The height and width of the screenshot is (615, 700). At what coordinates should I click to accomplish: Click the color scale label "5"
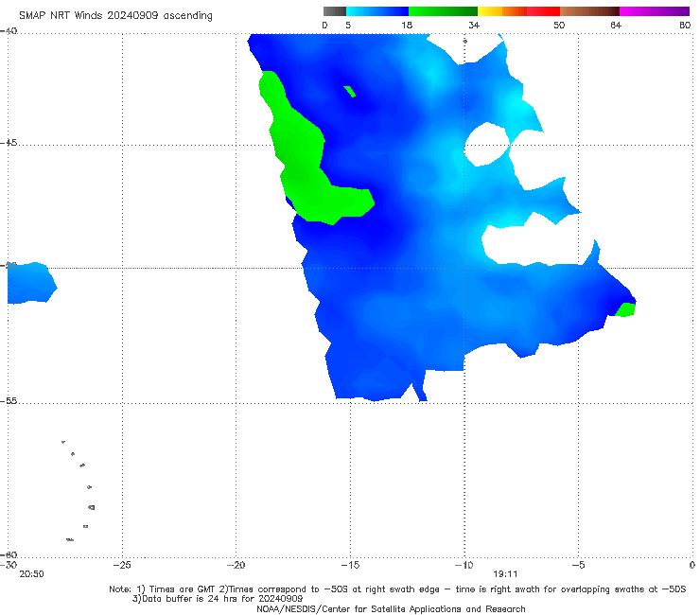click(x=348, y=25)
